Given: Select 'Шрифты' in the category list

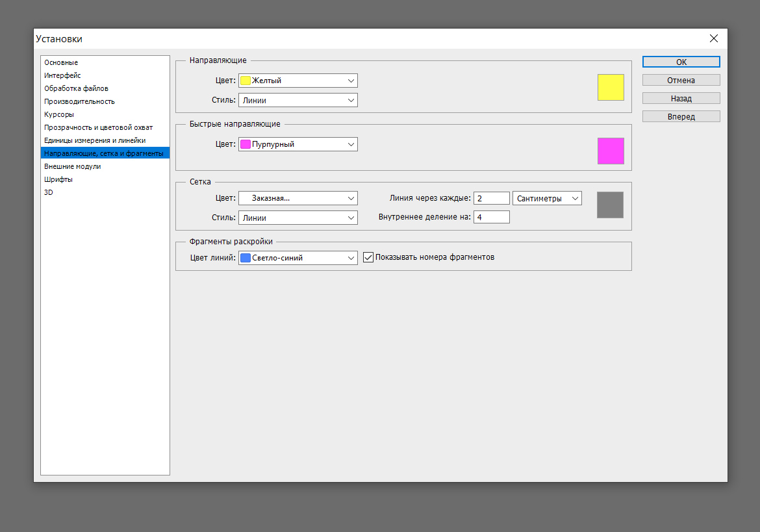Looking at the screenshot, I should [58, 179].
